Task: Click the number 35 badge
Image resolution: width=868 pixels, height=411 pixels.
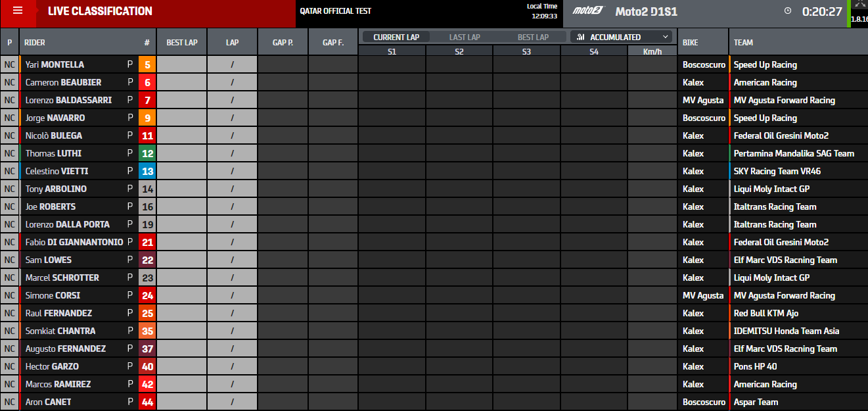Action: click(147, 331)
